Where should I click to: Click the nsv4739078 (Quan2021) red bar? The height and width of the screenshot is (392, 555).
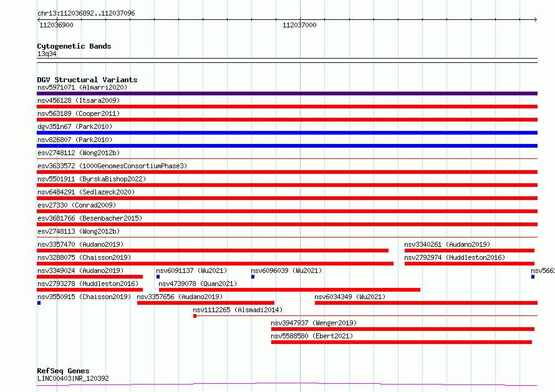[289, 290]
